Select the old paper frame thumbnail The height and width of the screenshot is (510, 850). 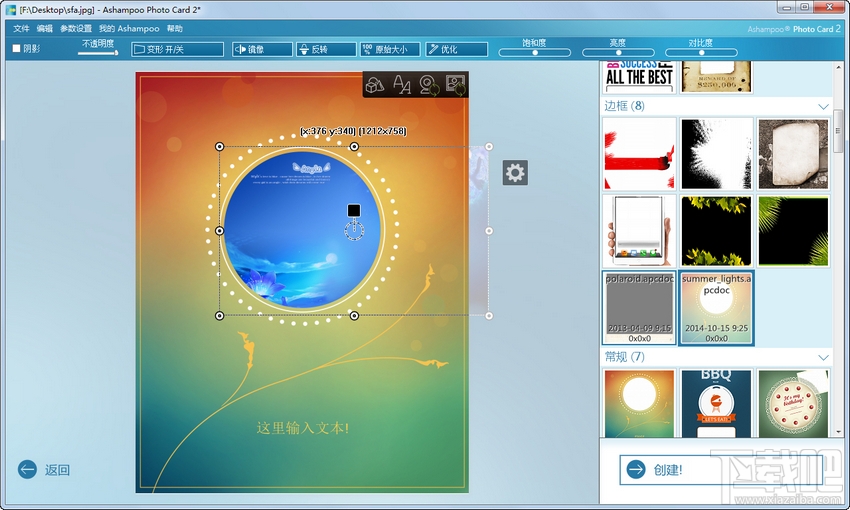tap(793, 154)
